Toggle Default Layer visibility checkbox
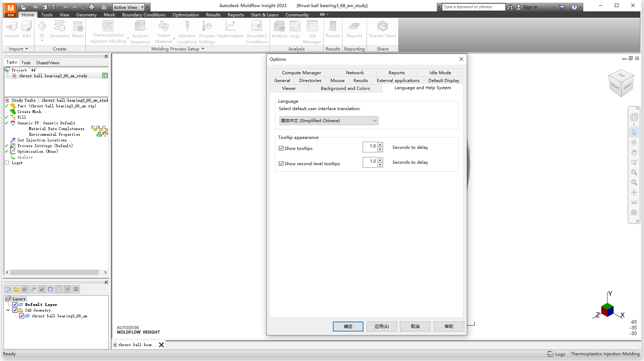 (x=15, y=305)
